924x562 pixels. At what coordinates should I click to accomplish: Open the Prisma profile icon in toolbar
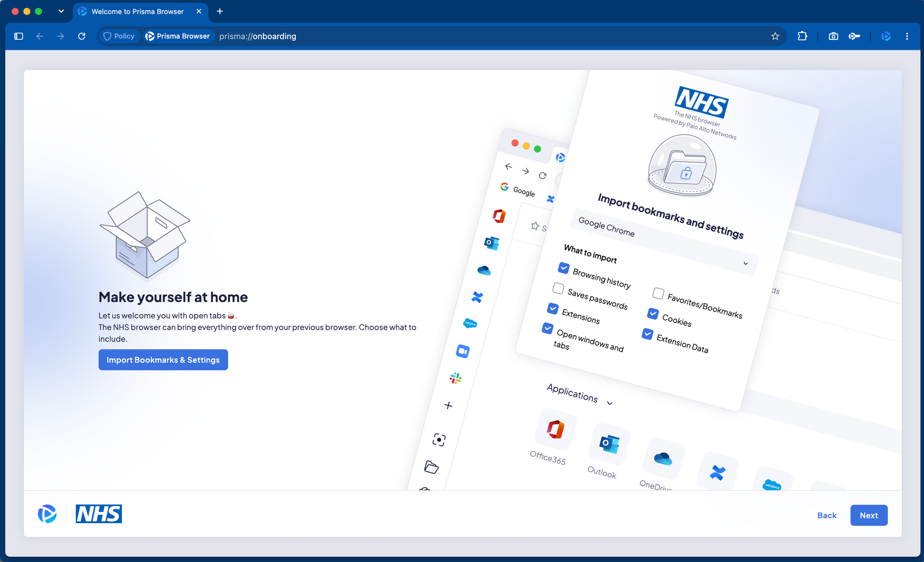pyautogui.click(x=886, y=36)
